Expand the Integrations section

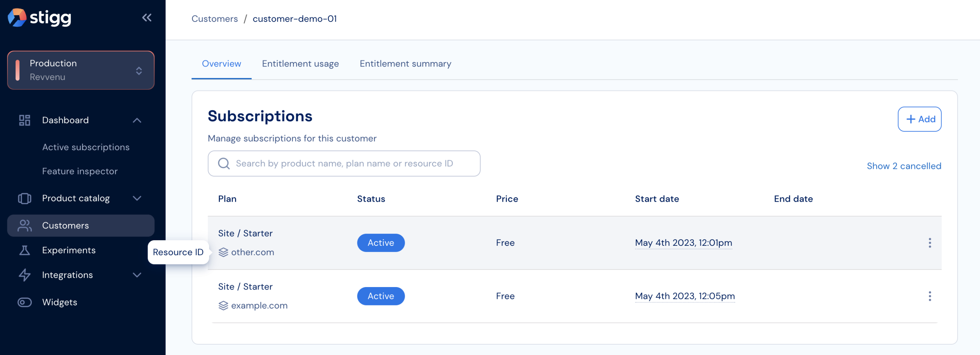coord(137,275)
